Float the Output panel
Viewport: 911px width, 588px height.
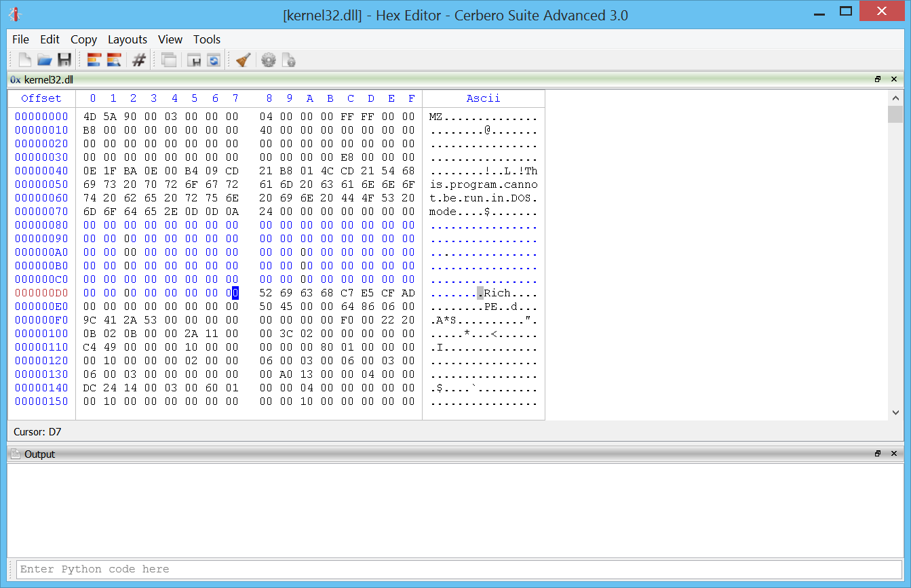tap(878, 454)
